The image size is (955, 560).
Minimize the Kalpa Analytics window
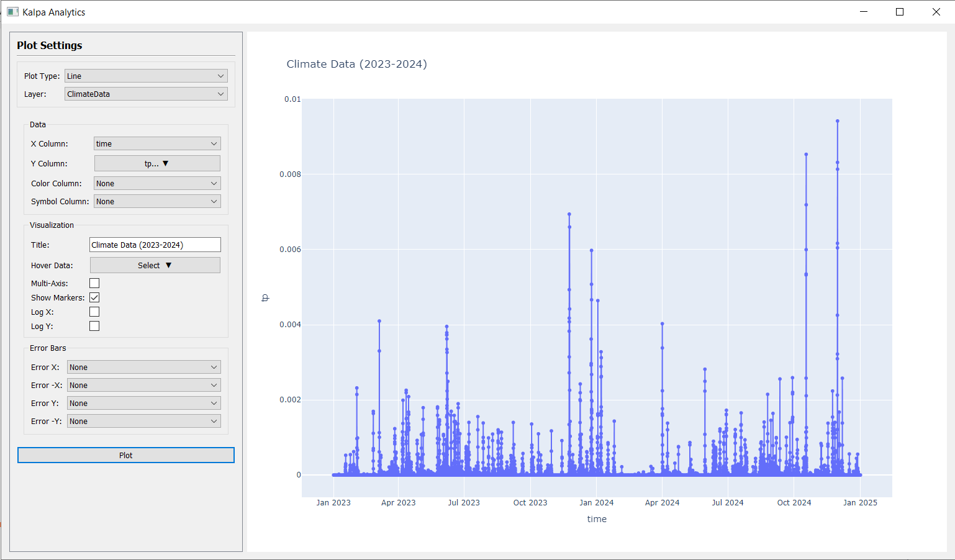tap(863, 12)
